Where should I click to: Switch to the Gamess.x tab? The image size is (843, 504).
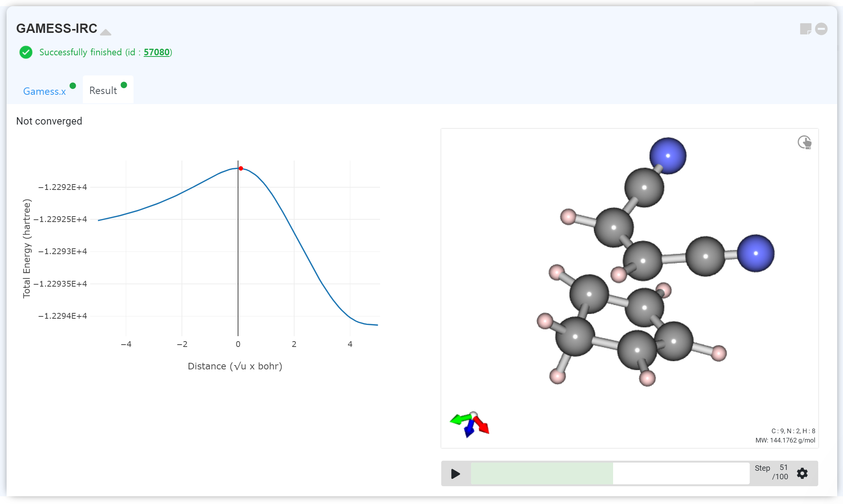45,91
